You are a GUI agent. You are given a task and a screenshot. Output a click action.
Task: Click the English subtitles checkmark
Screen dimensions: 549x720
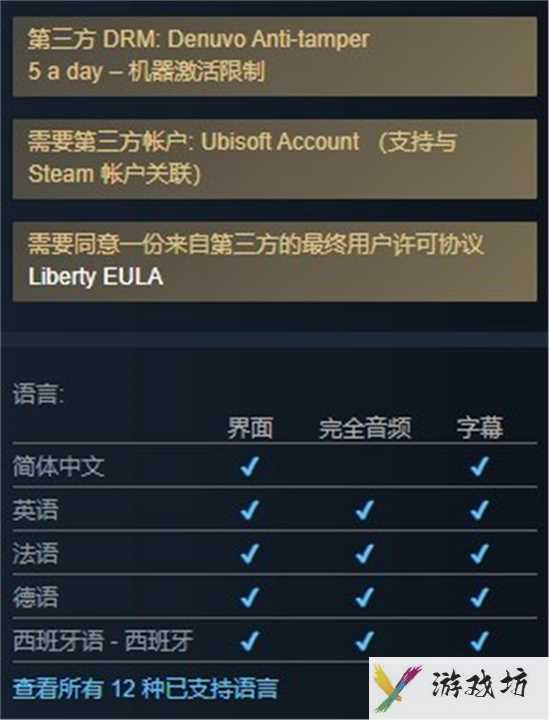click(x=479, y=510)
